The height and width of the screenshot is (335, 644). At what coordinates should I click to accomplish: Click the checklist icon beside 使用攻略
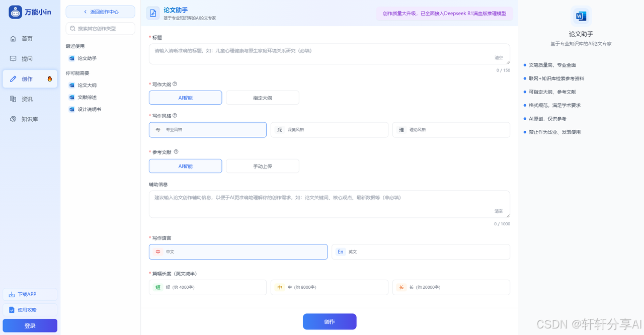click(12, 310)
